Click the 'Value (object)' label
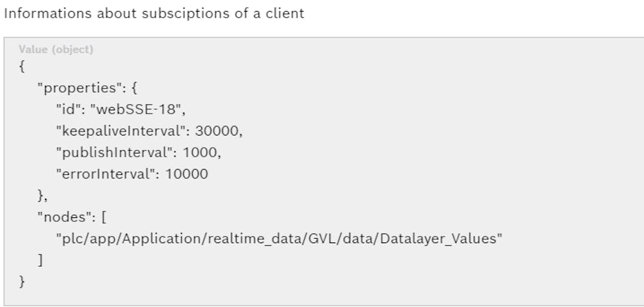Viewport: 644px width, 307px height. point(56,50)
